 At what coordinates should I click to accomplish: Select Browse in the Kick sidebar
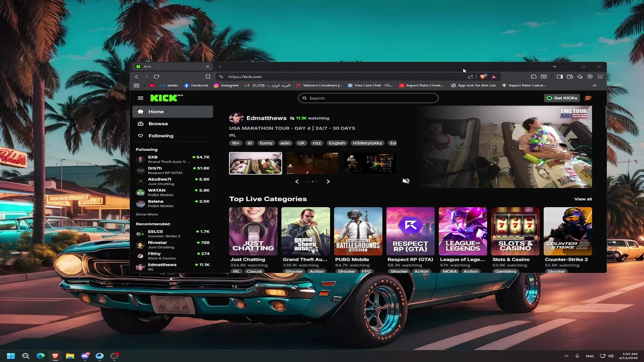click(173, 124)
